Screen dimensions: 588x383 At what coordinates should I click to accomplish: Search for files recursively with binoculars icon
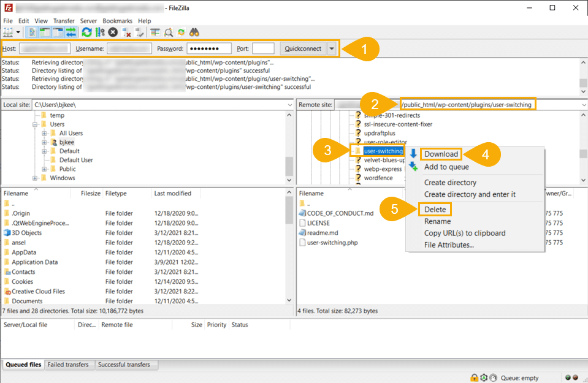click(x=194, y=32)
